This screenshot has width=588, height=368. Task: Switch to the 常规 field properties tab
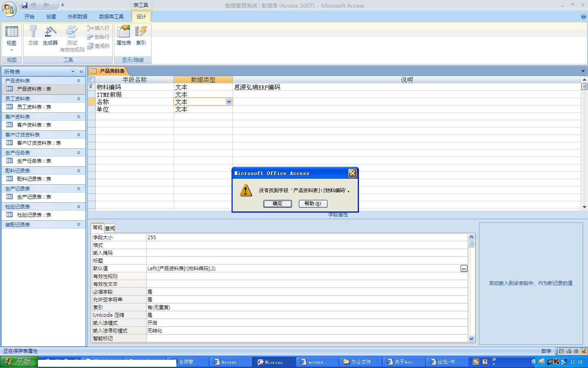tap(98, 228)
